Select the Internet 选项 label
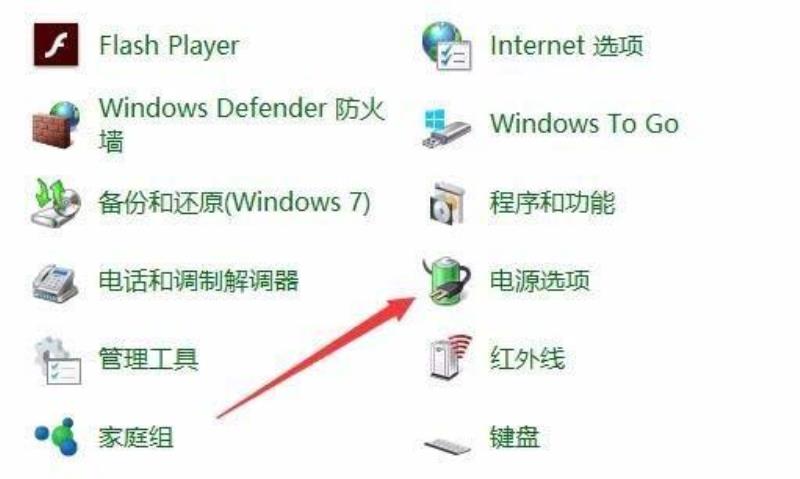This screenshot has height=479, width=800. click(x=566, y=46)
